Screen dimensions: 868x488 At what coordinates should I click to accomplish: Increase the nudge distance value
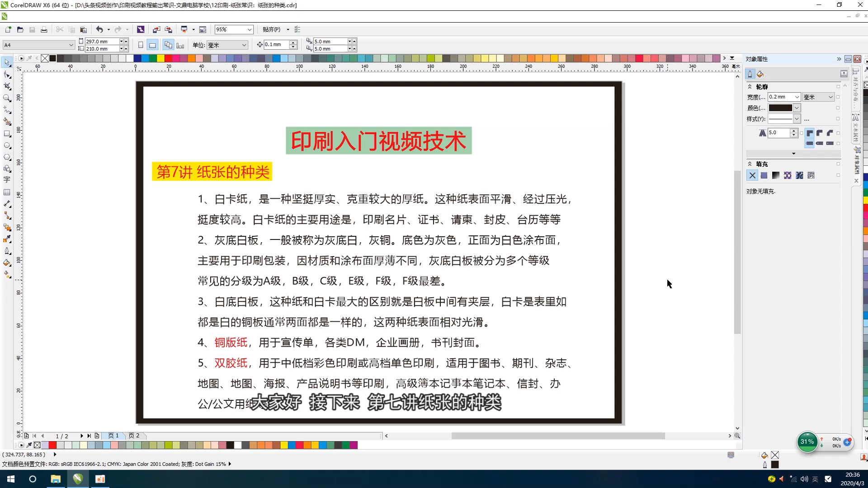pos(294,42)
